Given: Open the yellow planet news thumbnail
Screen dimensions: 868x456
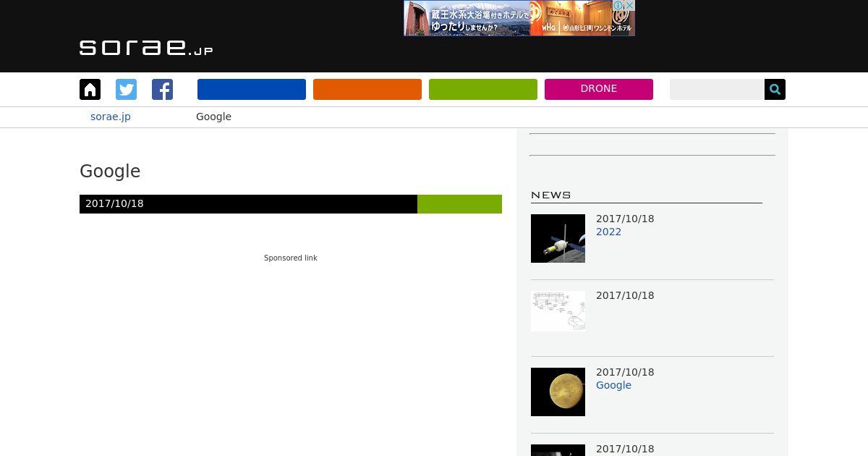Looking at the screenshot, I should [558, 392].
